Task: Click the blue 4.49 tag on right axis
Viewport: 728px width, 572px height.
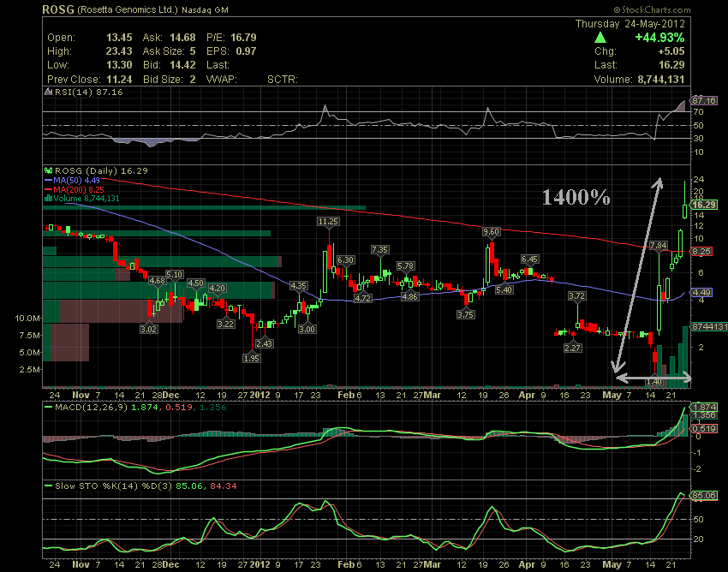Action: tap(701, 293)
